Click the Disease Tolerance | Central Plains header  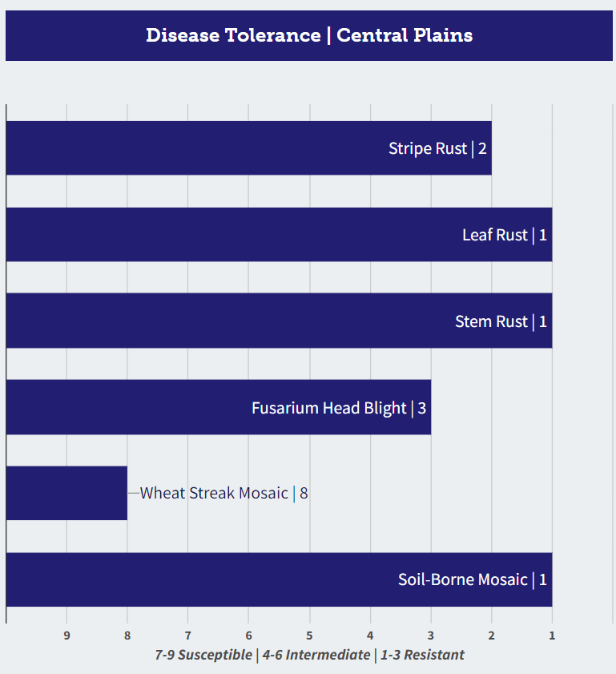pyautogui.click(x=309, y=36)
